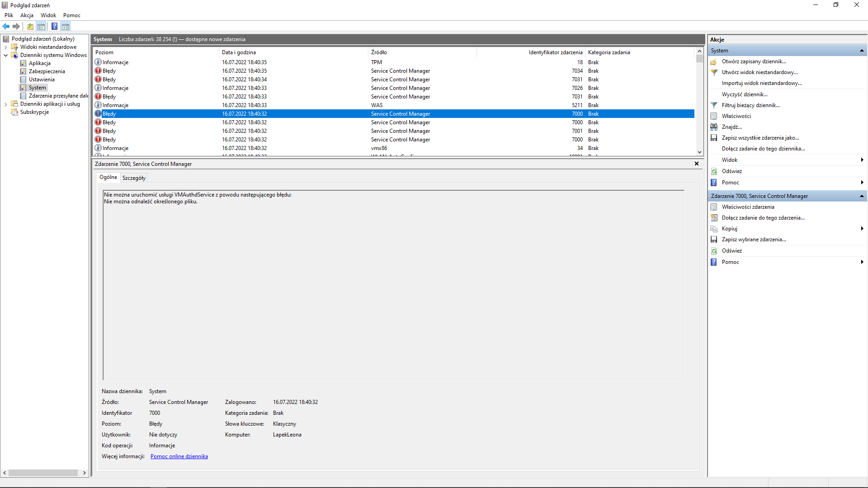Image resolution: width=868 pixels, height=488 pixels.
Task: Click the event description text box
Action: point(393,285)
